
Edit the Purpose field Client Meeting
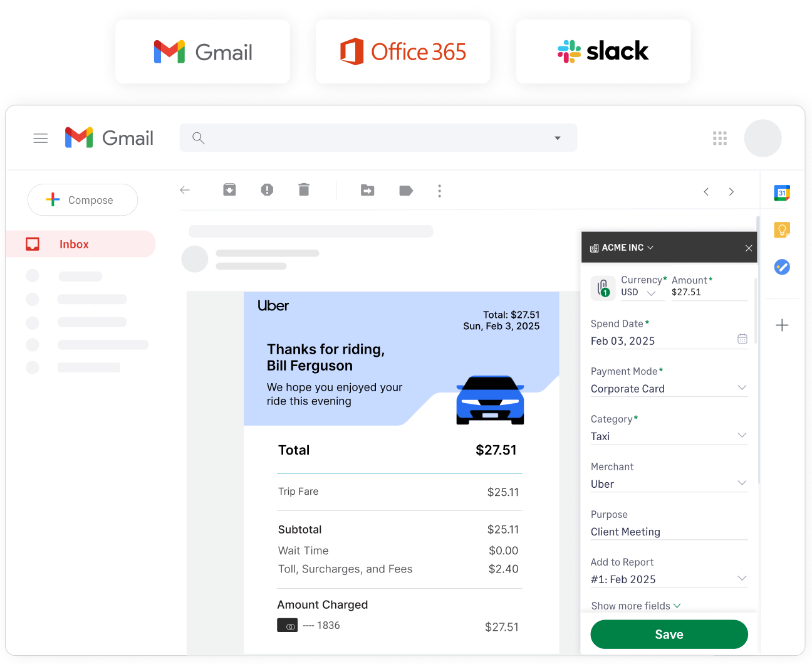coord(669,532)
